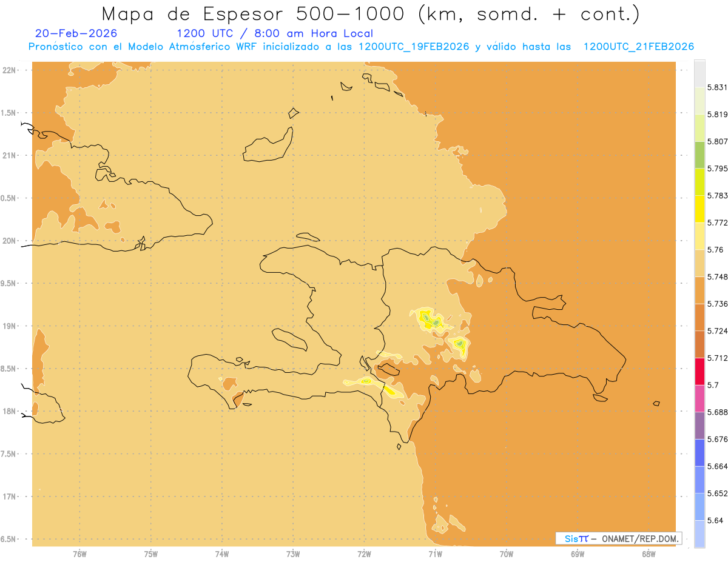The image size is (728, 562).
Task: Click the latitude label '21N'
Action: 10,155
